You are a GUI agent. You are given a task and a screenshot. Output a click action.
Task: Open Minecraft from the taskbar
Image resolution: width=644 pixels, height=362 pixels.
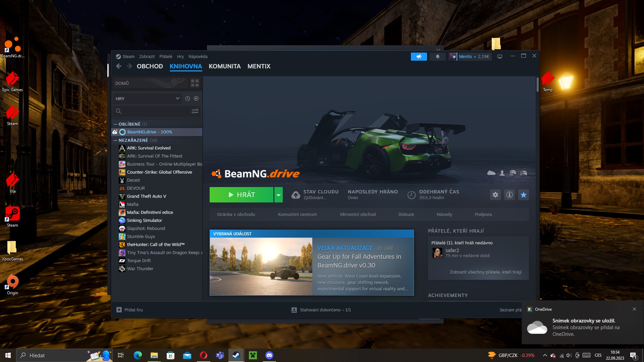(253, 355)
